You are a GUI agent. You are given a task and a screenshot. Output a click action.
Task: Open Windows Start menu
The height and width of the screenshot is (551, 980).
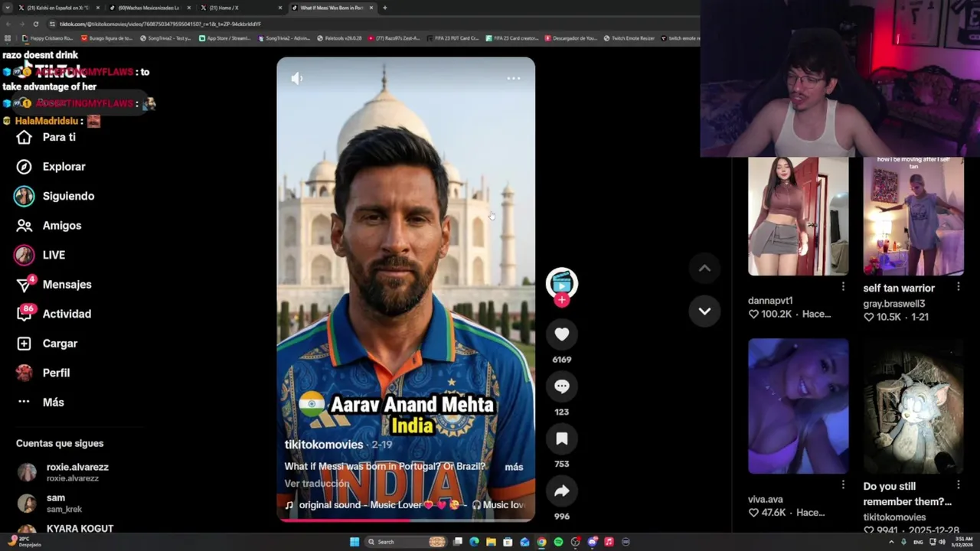coord(354,542)
